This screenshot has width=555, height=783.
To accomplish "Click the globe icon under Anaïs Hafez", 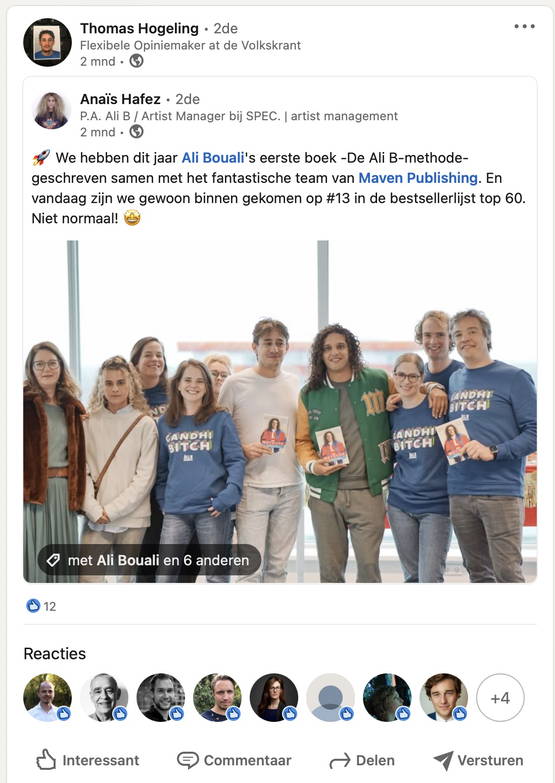I will [136, 132].
